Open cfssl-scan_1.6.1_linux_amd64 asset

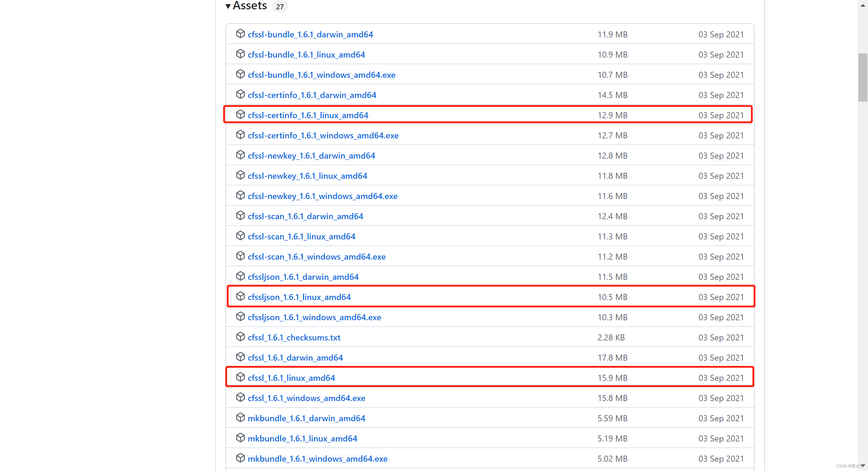301,236
